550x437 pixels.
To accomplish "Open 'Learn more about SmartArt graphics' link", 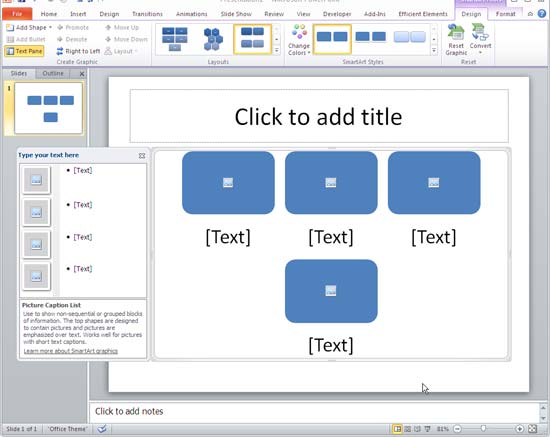I will [x=71, y=351].
